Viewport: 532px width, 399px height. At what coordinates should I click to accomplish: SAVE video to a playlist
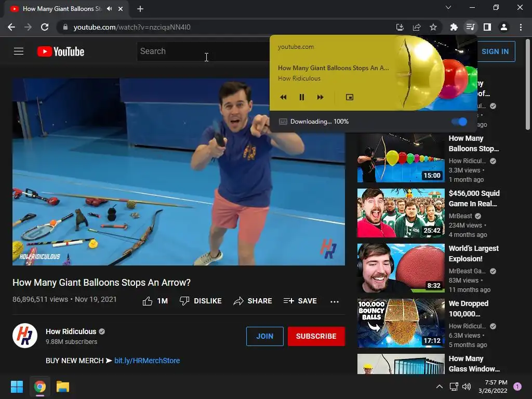click(x=300, y=301)
